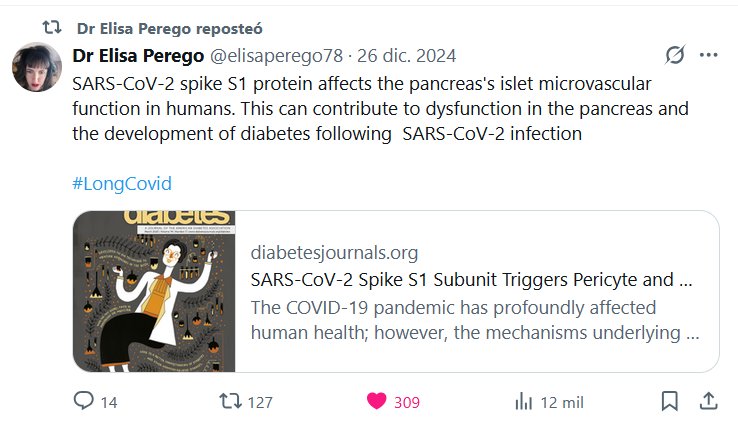The image size is (738, 426).
Task: Click the reply speech bubble icon
Action: [x=84, y=402]
